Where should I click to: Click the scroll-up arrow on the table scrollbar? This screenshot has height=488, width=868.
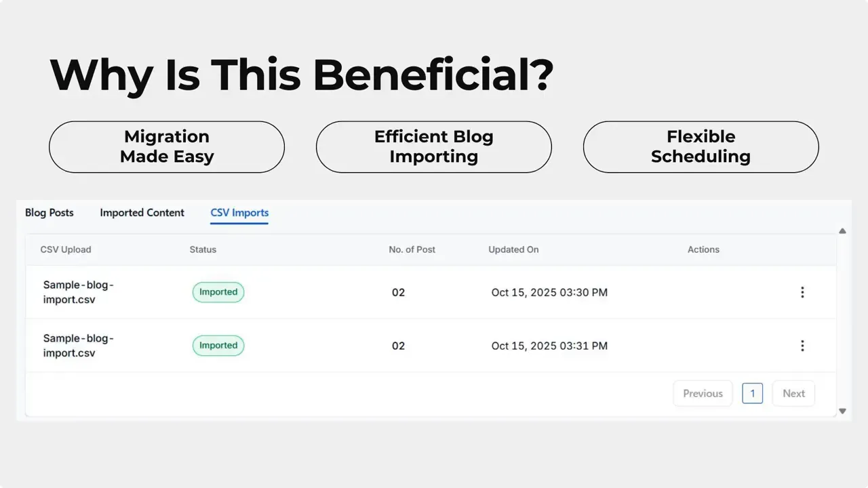(x=842, y=230)
